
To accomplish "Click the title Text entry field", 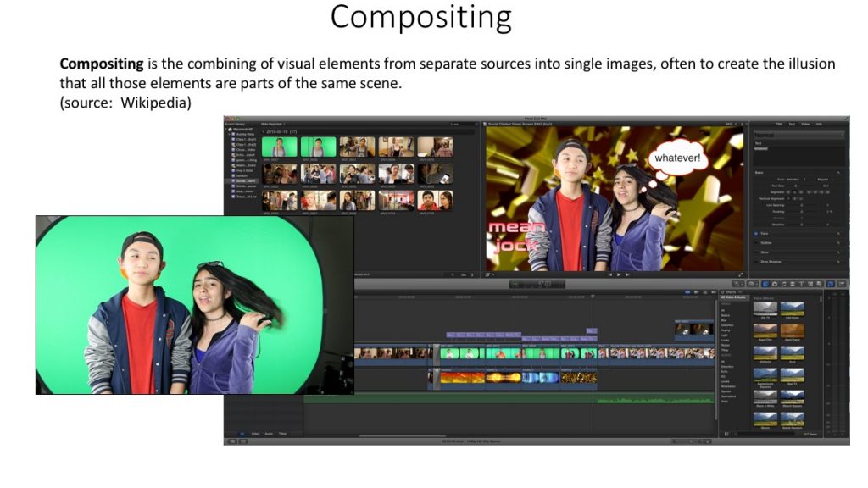I will coord(798,157).
